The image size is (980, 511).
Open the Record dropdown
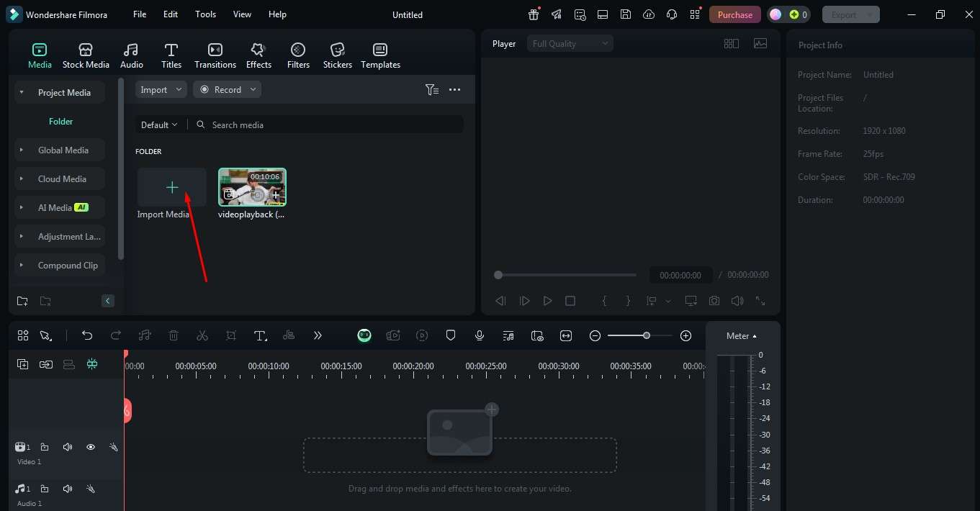[227, 89]
